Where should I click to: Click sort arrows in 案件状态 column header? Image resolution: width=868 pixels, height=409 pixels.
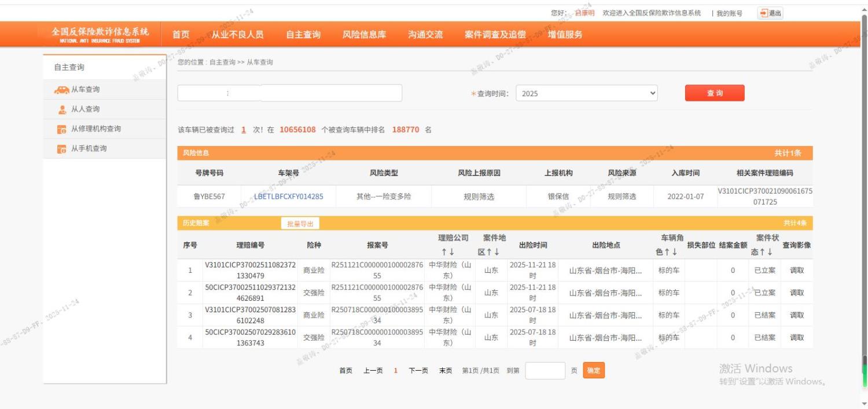coord(766,252)
